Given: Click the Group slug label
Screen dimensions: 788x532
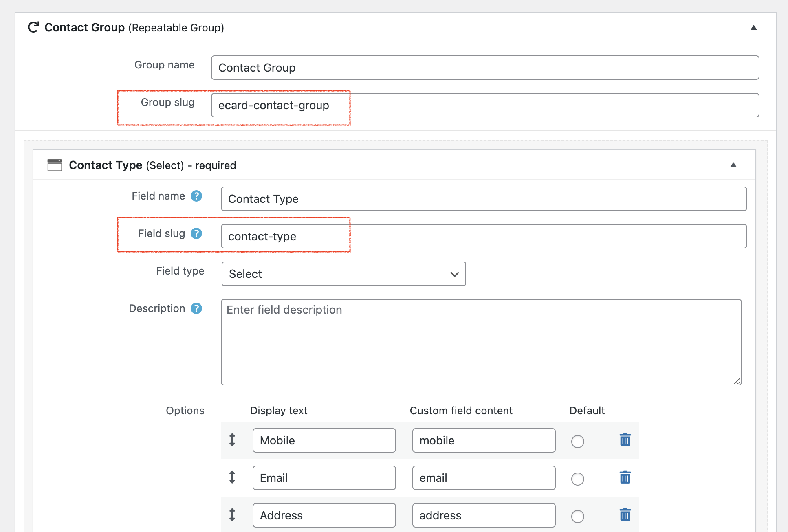Looking at the screenshot, I should click(x=167, y=102).
